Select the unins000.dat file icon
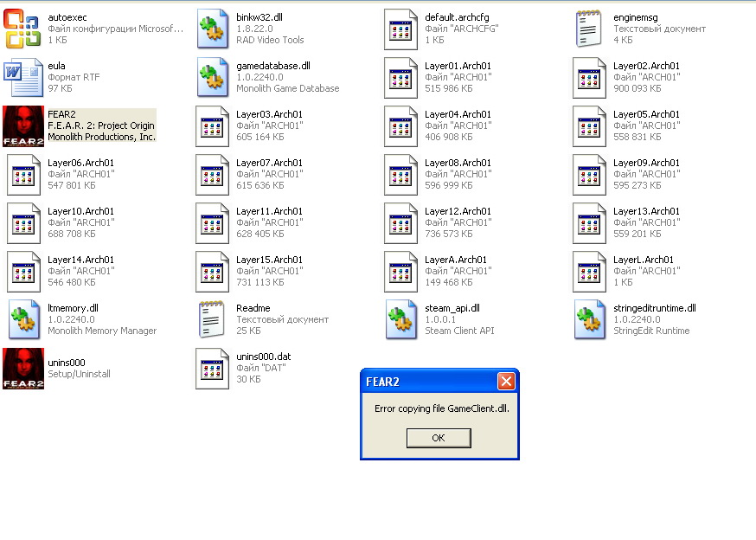The height and width of the screenshot is (540, 756). click(x=212, y=369)
